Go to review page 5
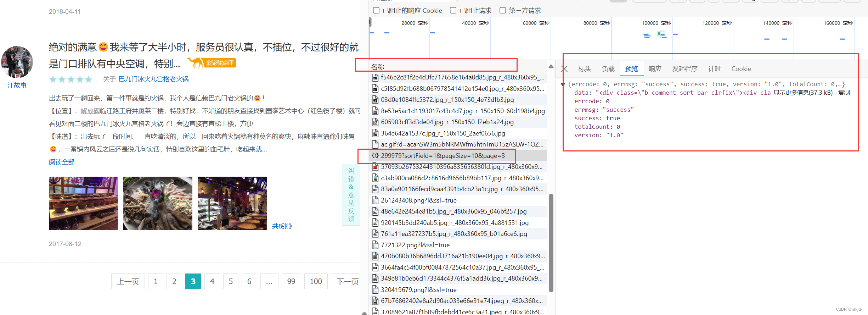Screen dimensions: 868x315 [231, 281]
